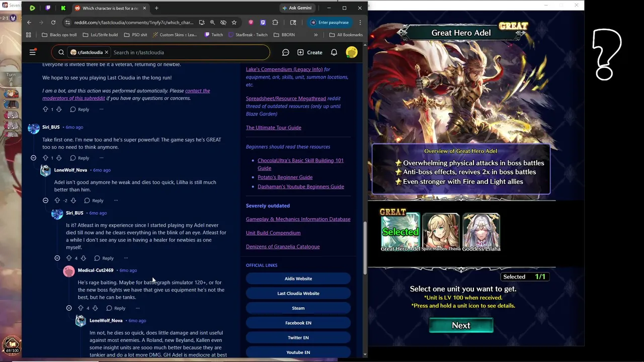Downvote Medical-Cut2469's comment
This screenshot has width=644, height=362.
pos(95,308)
